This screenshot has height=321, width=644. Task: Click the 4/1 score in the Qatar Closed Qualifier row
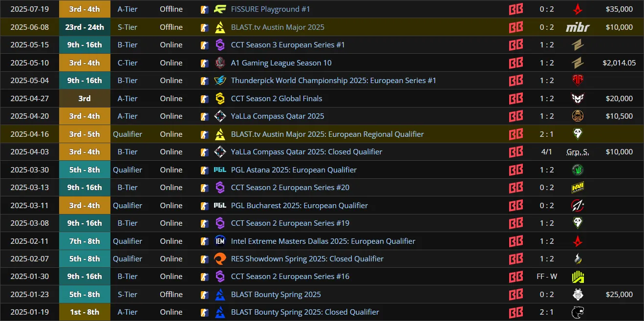pyautogui.click(x=547, y=152)
